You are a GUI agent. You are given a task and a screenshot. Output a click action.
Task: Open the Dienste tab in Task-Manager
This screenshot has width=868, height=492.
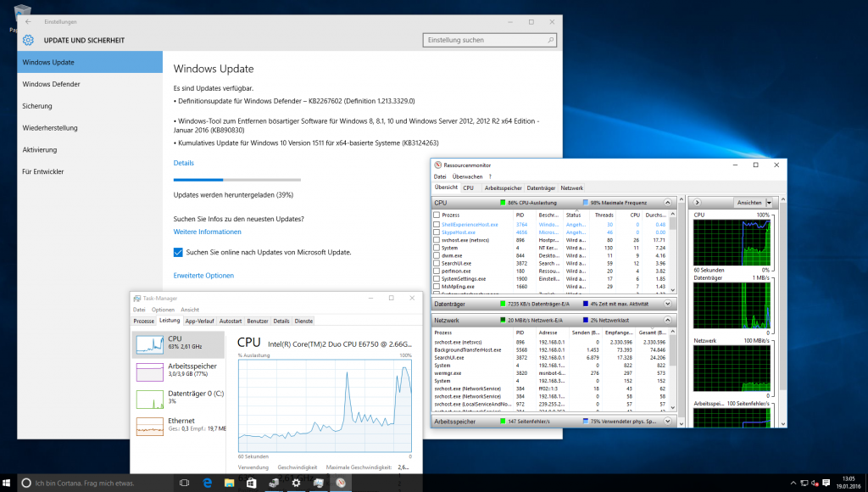303,321
